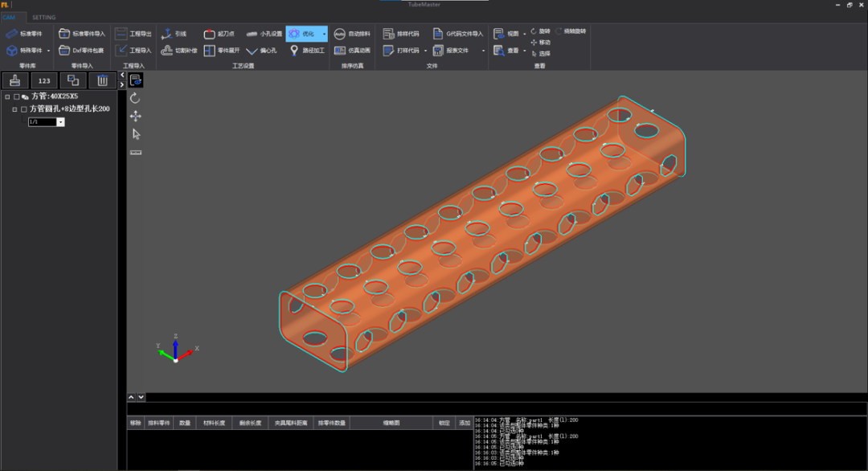Open 标准零件 standard parts library
Image resolution: width=868 pixels, height=471 pixels.
tap(24, 34)
